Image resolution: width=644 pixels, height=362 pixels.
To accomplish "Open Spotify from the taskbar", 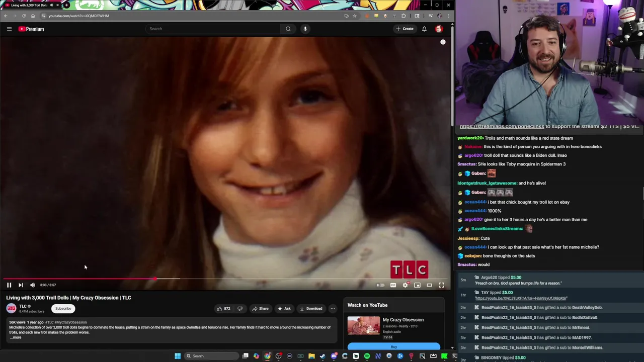I will pos(367,356).
